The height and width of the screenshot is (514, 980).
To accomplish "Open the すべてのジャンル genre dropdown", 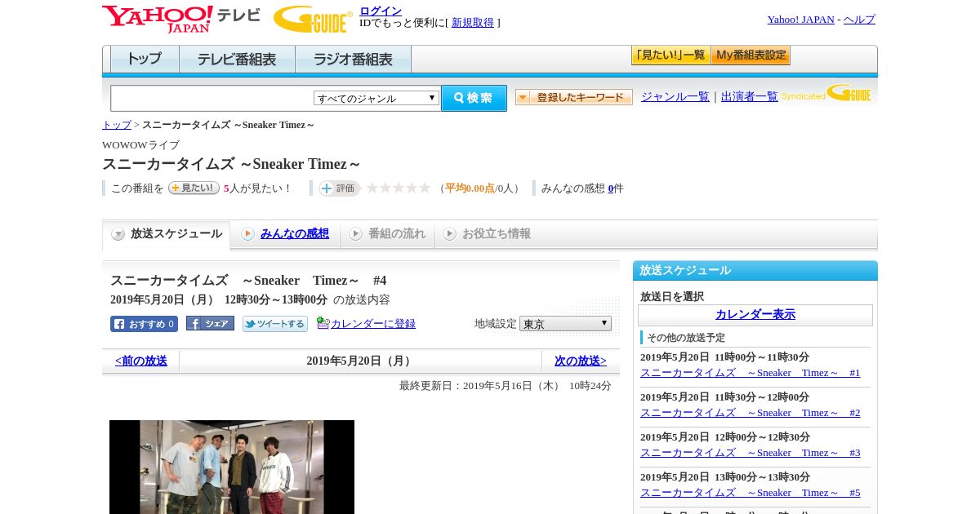I will 376,98.
